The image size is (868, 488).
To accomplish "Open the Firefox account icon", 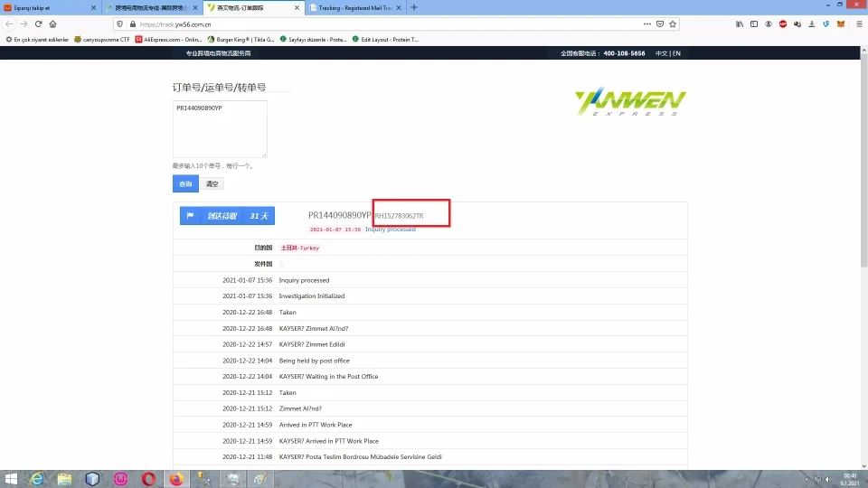I will [769, 23].
